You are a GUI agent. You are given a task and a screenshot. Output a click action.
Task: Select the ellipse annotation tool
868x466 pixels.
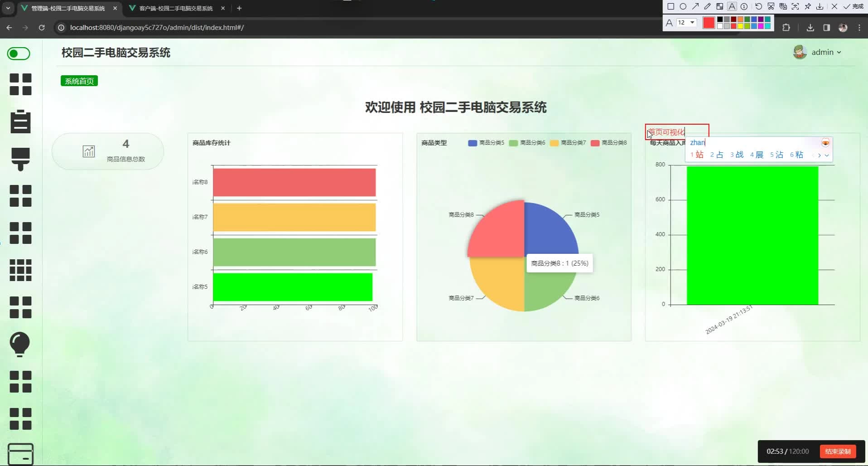pos(683,6)
